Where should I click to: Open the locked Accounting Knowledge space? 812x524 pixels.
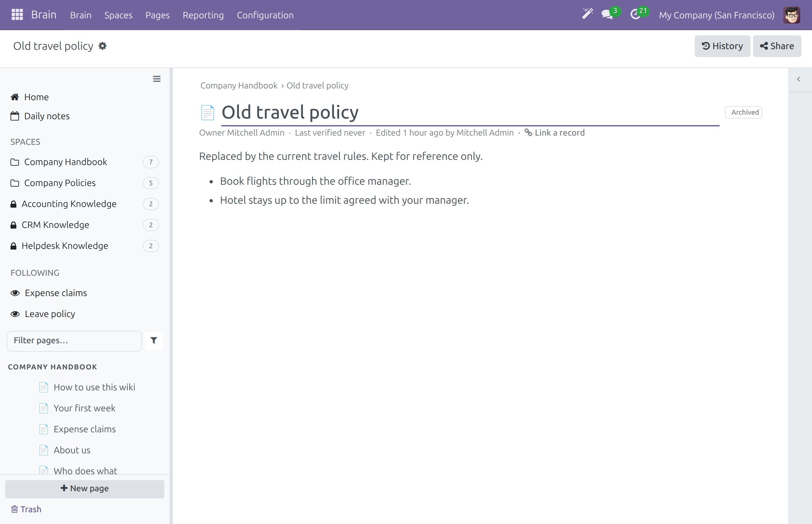pyautogui.click(x=84, y=204)
